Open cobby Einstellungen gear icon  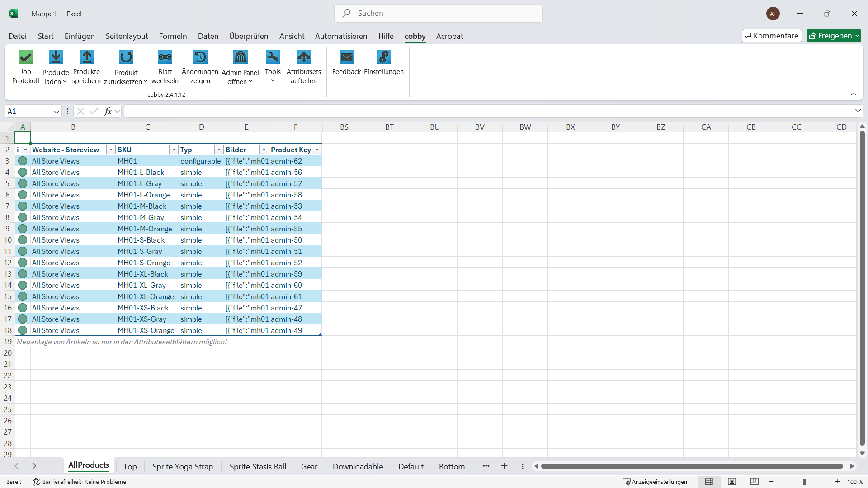(383, 57)
